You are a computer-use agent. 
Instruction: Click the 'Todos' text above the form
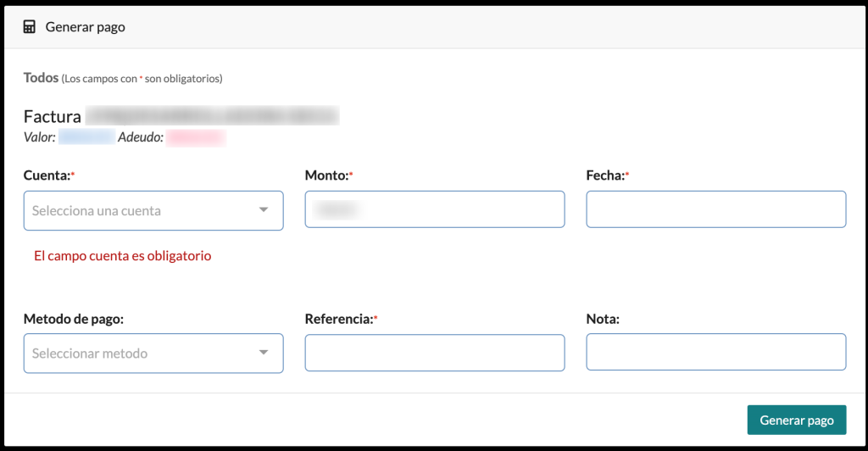[x=41, y=78]
